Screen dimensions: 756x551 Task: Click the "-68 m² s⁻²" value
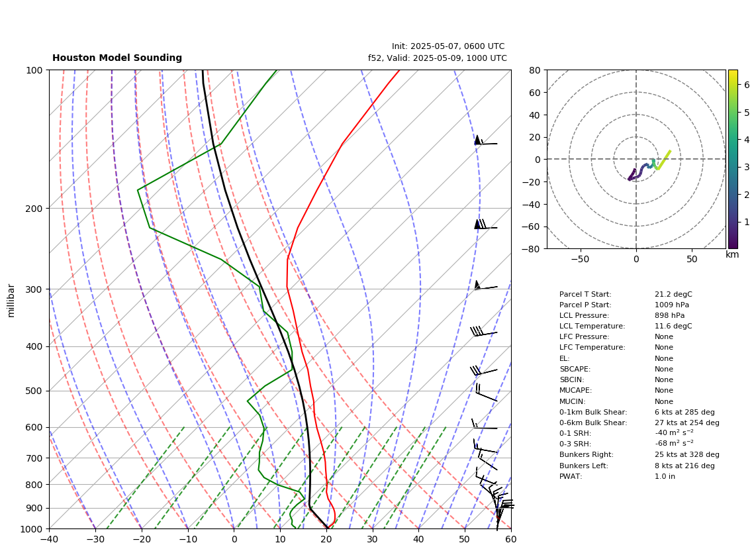coord(674,444)
